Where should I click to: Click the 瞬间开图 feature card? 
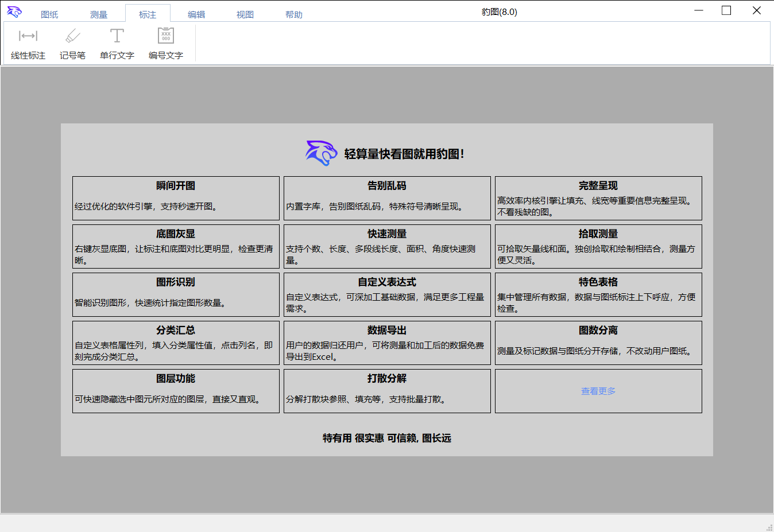(175, 198)
